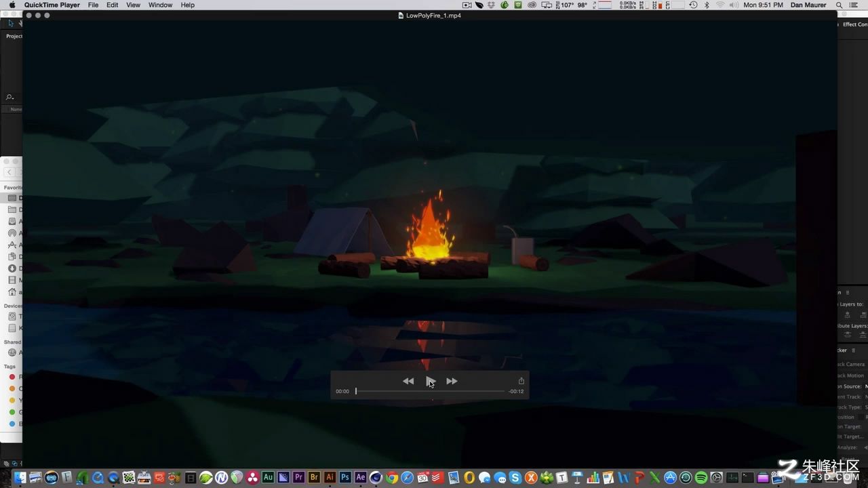Screen dimensions: 868x488
Task: Launch Adobe Illustrator from the dock
Action: (x=330, y=477)
